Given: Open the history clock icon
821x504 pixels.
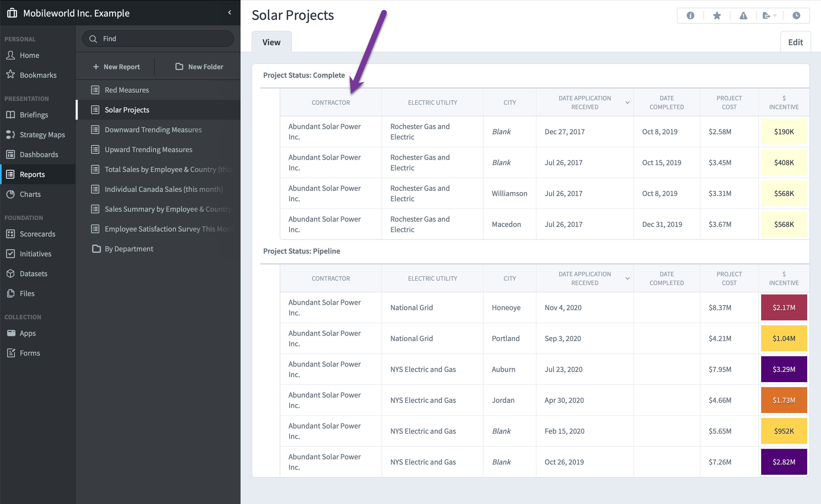Looking at the screenshot, I should [796, 15].
